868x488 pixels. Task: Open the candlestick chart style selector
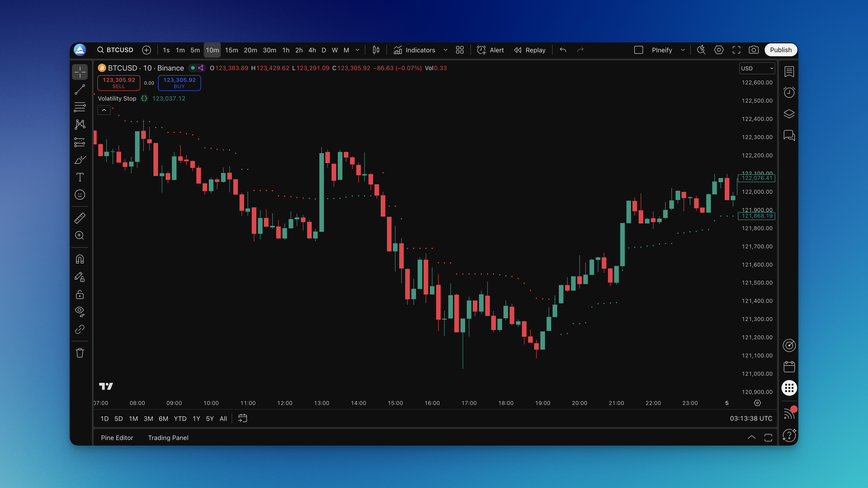(376, 50)
